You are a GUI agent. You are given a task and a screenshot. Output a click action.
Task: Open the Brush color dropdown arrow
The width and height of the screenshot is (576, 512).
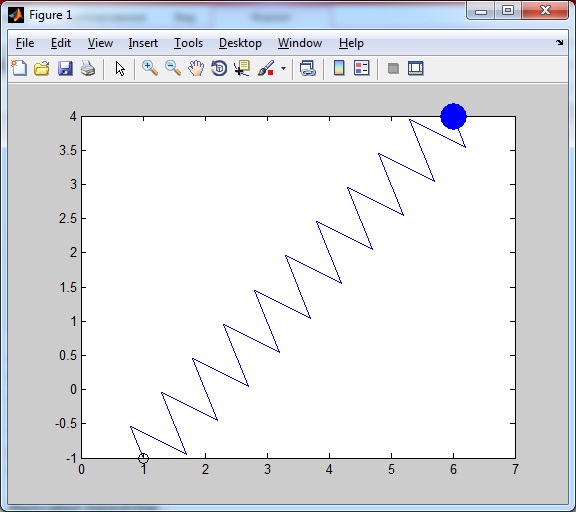click(x=283, y=68)
